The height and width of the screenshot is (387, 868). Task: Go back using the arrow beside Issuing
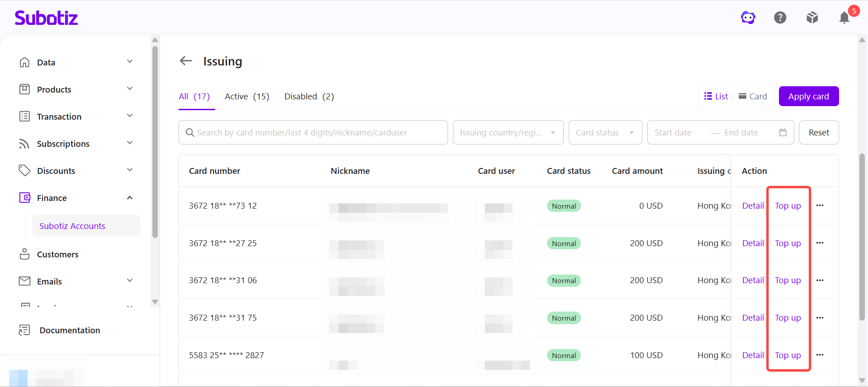click(x=186, y=61)
